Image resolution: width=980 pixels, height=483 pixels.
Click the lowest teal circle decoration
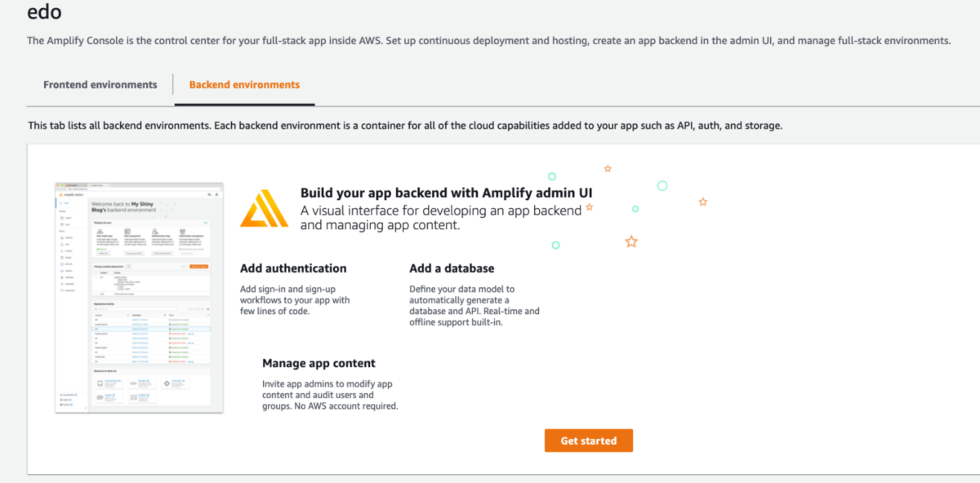click(555, 245)
